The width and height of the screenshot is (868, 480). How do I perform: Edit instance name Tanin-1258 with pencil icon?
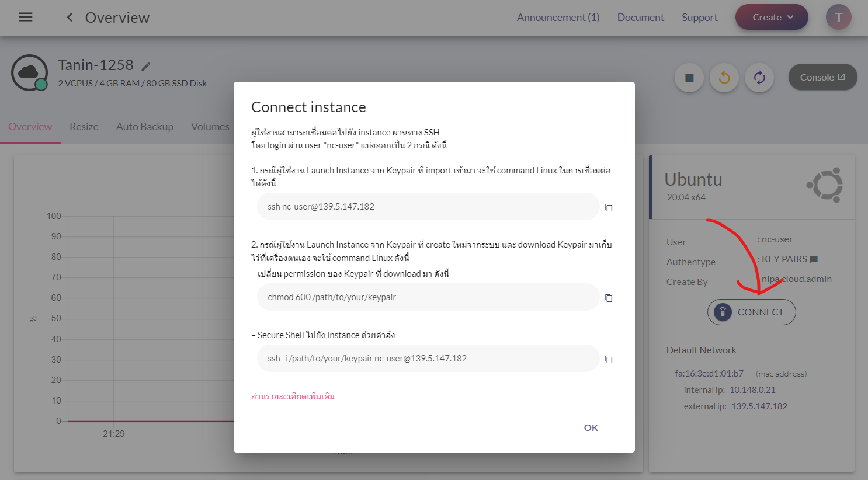tap(146, 67)
